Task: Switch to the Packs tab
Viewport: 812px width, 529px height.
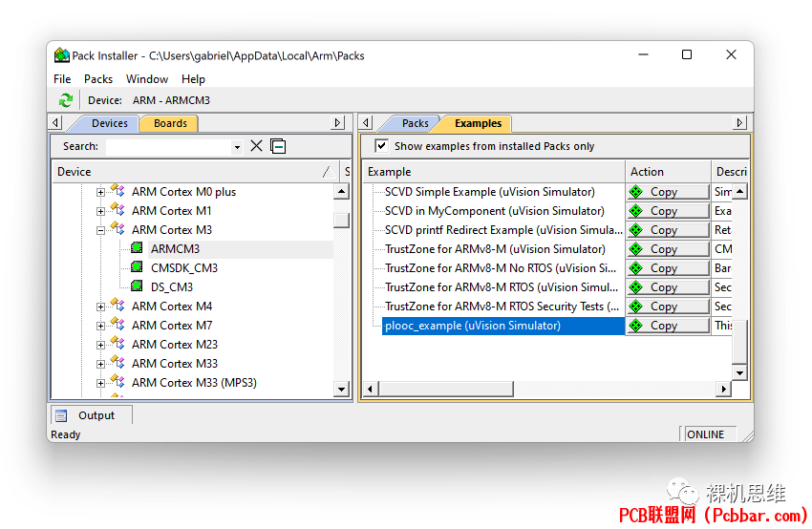Action: coord(415,123)
